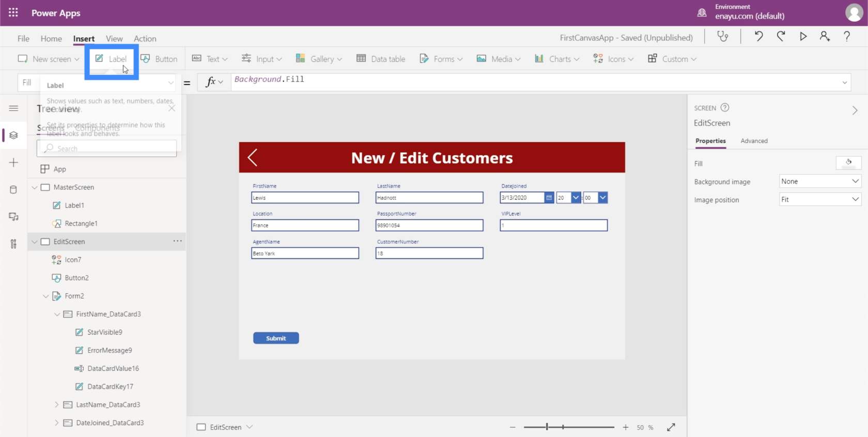Viewport: 868px width, 437px height.
Task: Open the Media icon in left rail
Action: pyautogui.click(x=13, y=216)
